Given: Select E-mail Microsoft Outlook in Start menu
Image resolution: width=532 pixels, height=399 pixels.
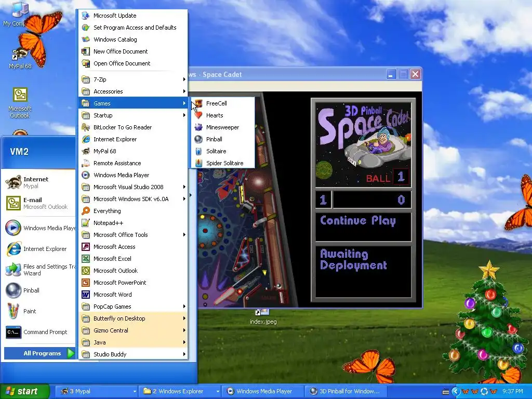Looking at the screenshot, I should 38,203.
